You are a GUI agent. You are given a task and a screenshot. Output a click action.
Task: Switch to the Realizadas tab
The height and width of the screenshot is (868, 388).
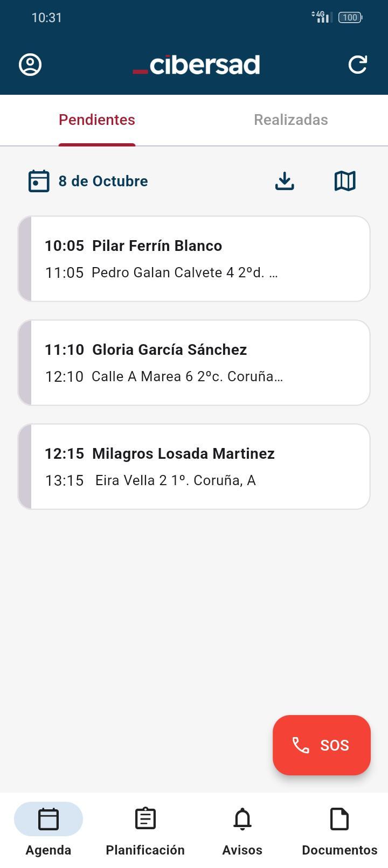291,120
